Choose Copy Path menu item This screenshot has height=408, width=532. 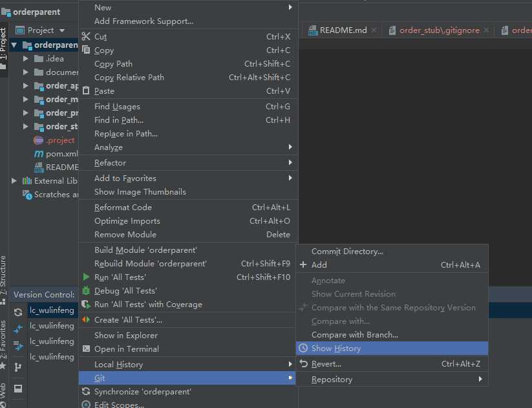[188, 64]
